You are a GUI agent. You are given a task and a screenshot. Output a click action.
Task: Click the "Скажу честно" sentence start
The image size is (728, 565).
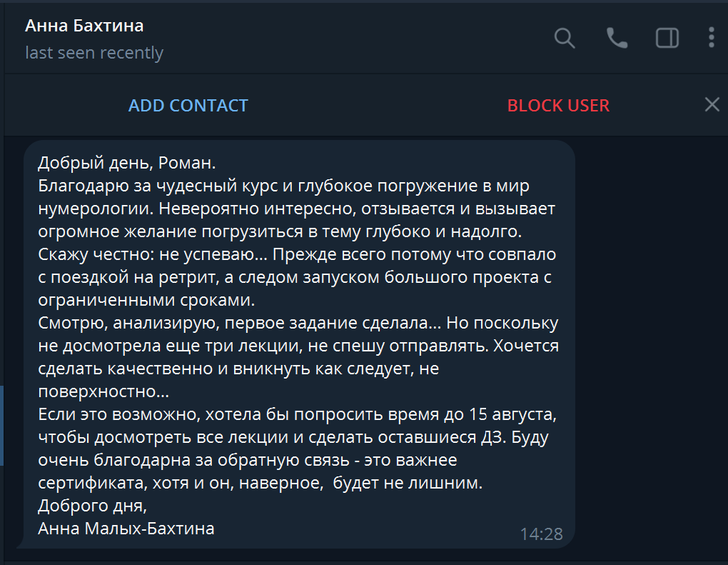[x=82, y=255]
